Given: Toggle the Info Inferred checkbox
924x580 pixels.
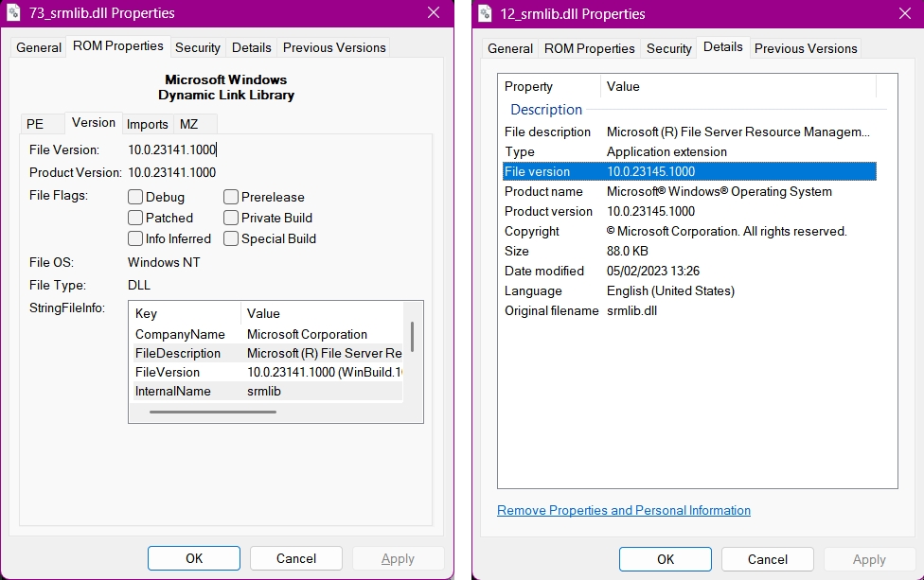Looking at the screenshot, I should (135, 238).
